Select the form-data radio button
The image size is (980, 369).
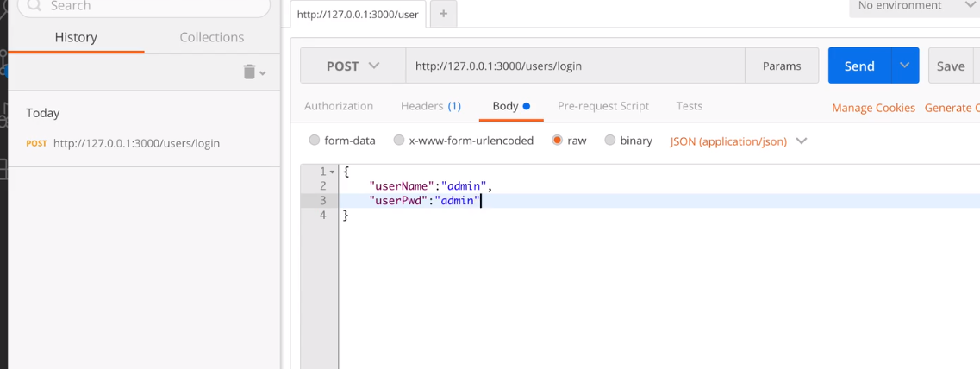click(315, 140)
